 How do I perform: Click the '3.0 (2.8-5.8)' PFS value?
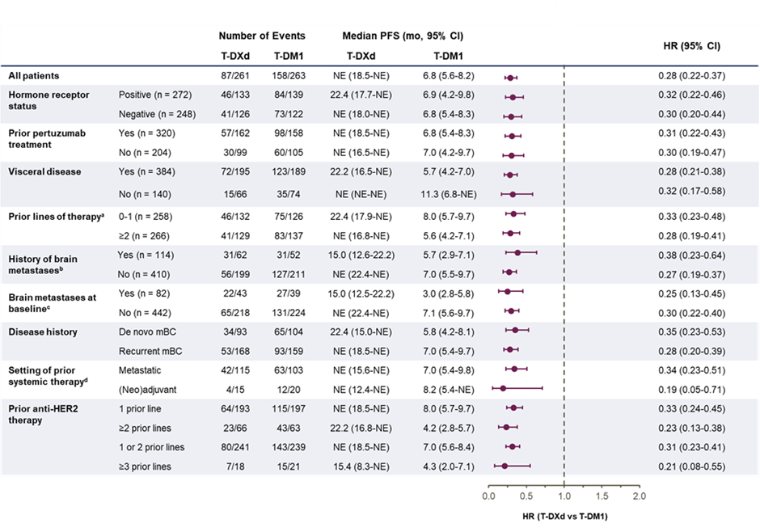(449, 293)
